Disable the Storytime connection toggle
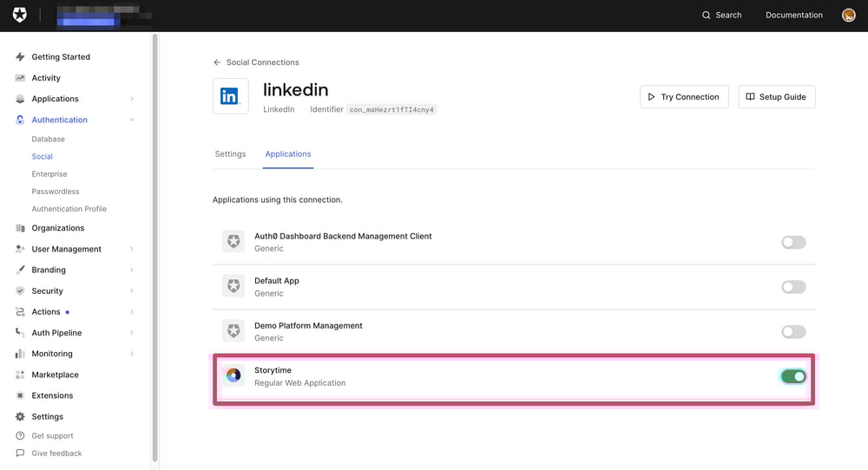This screenshot has width=868, height=470. pos(793,376)
